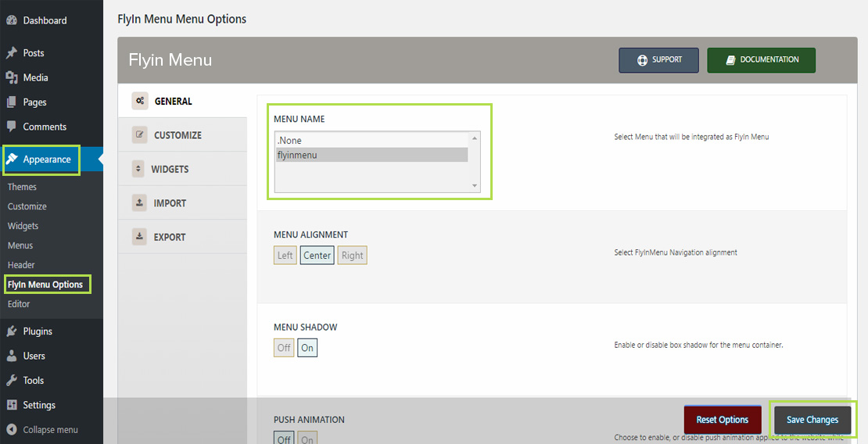Click the Tools wrench icon
The width and height of the screenshot is (868, 444).
coord(11,381)
